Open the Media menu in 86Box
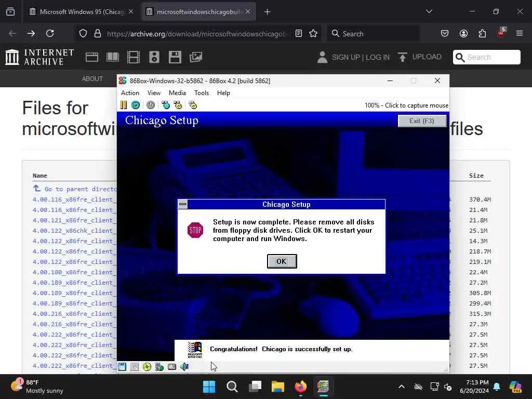Image resolution: width=532 pixels, height=399 pixels. click(x=177, y=93)
